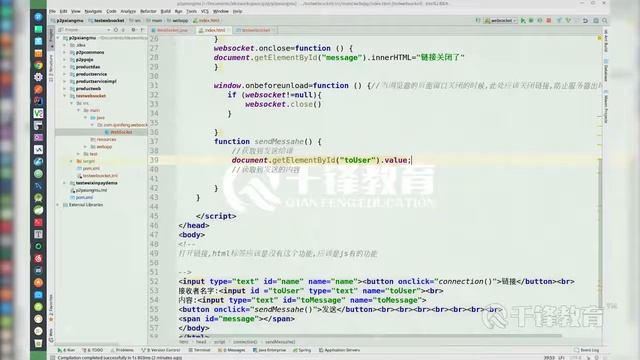
Task: Open the Problems tool window
Action: pyautogui.click(x=122, y=350)
